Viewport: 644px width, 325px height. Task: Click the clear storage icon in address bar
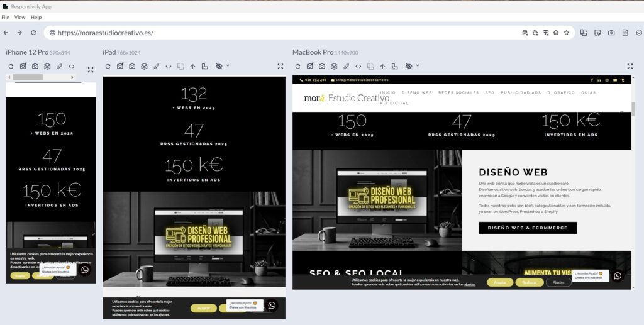[525, 33]
